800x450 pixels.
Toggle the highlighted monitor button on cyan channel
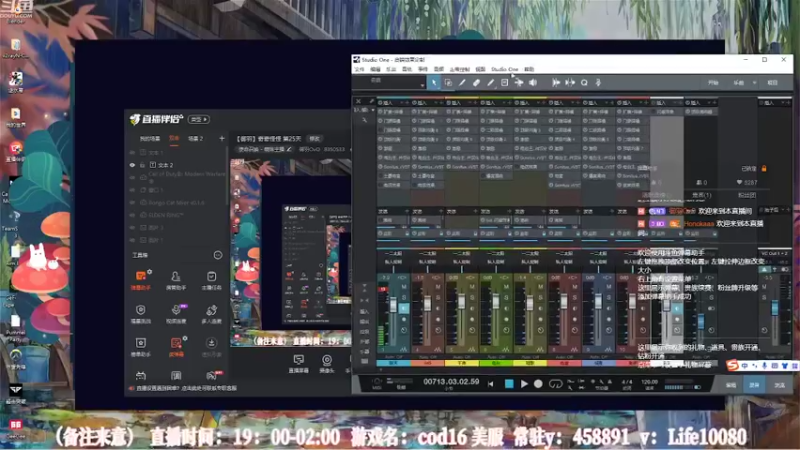(404, 309)
